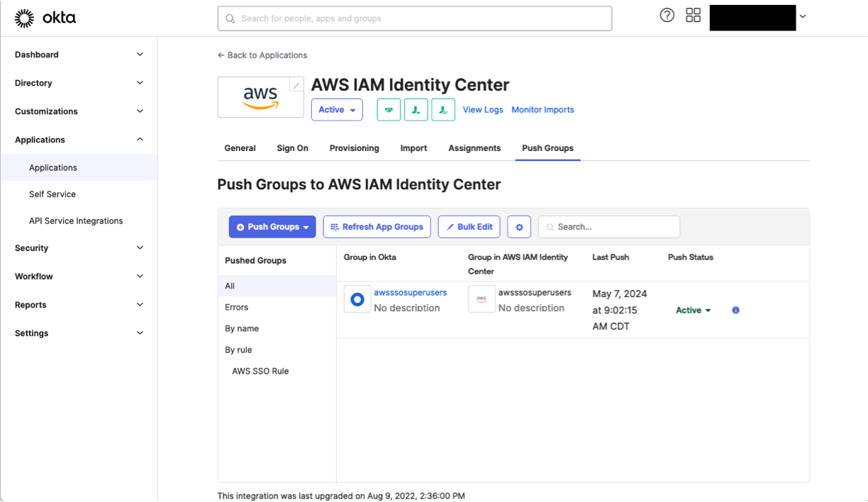Open push groups settings via gear icon
The image size is (868, 502).
pyautogui.click(x=519, y=226)
